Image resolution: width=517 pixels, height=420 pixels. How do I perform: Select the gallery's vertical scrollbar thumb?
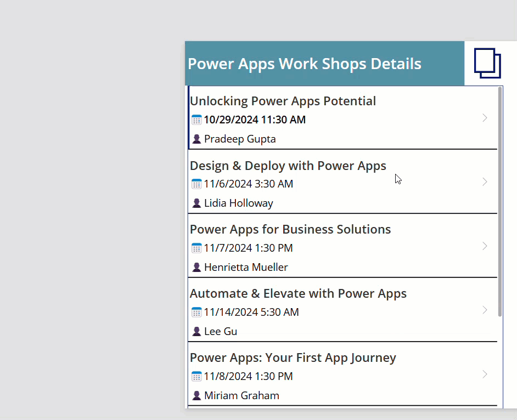click(x=500, y=202)
